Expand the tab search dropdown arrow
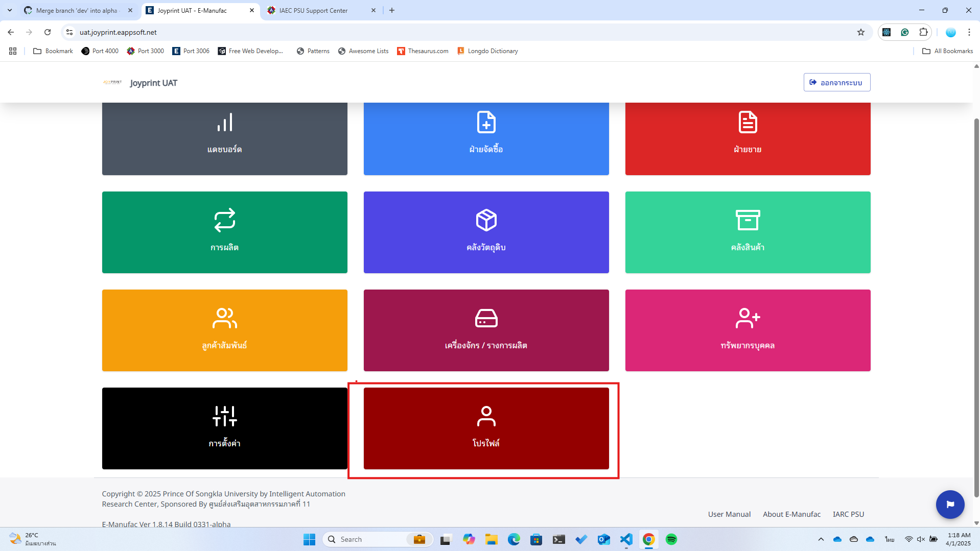980x551 pixels. [x=10, y=10]
